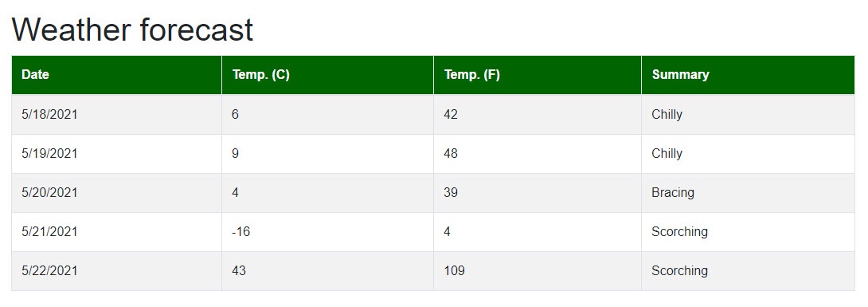Select the Temp. (C) column header
Screen dimensions: 868x307
point(327,75)
